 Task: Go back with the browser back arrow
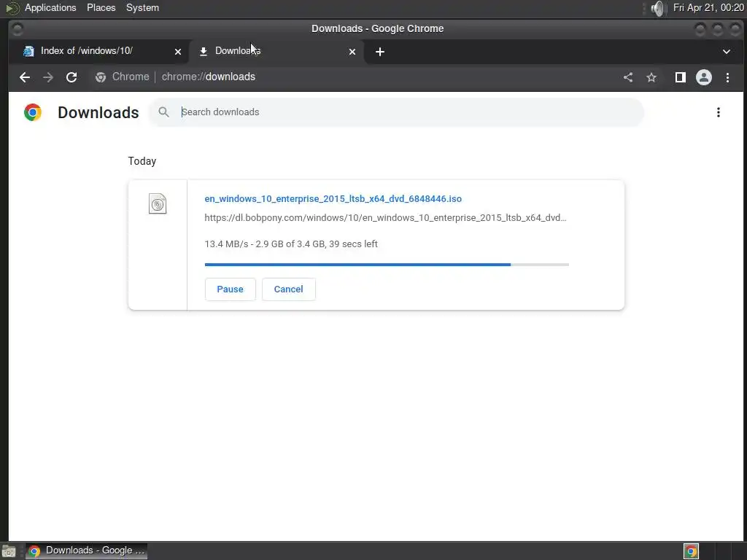pyautogui.click(x=25, y=77)
